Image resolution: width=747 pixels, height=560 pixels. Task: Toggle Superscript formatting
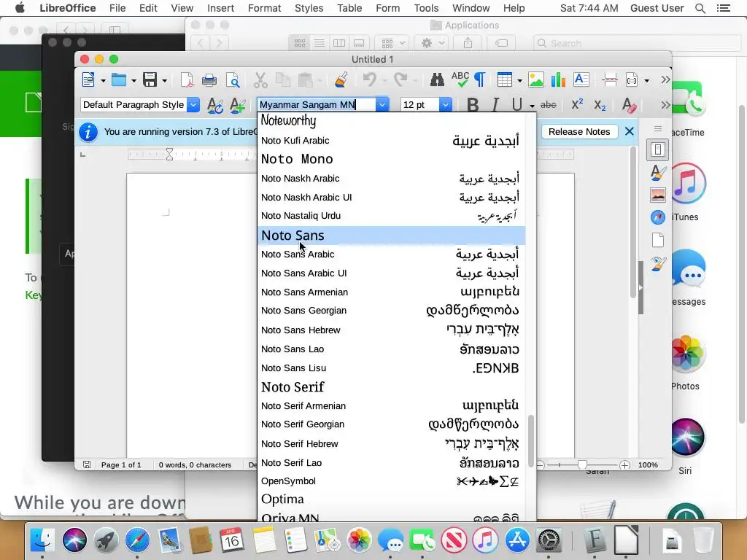(577, 104)
